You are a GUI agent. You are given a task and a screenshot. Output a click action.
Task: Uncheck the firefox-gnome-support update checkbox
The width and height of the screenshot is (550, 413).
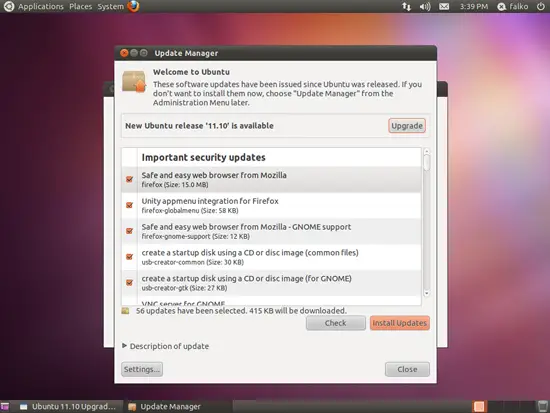point(129,231)
